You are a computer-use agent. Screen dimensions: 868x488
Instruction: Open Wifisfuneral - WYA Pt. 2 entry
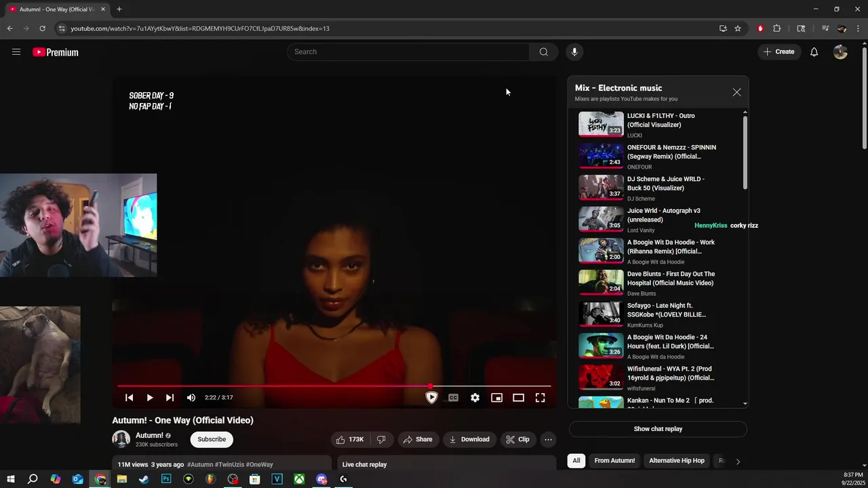tap(658, 378)
